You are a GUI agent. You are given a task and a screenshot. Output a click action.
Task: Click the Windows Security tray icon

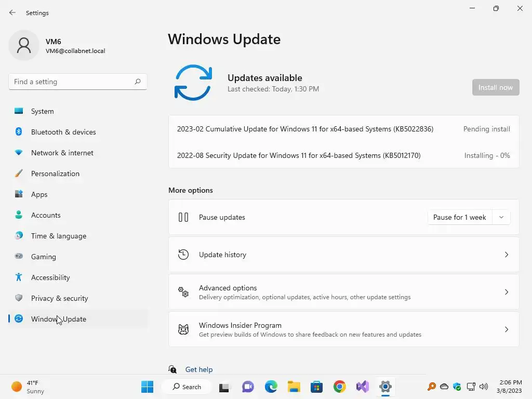pos(457,387)
